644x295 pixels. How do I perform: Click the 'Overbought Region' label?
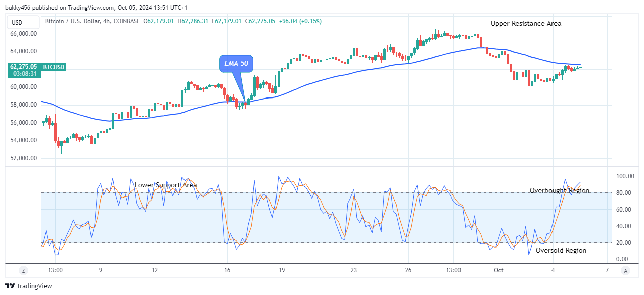coord(560,190)
